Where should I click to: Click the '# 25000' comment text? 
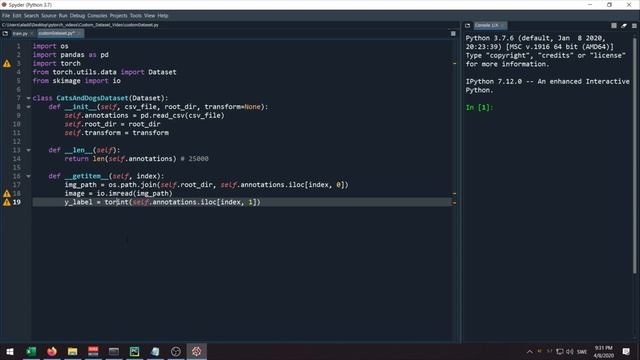tap(194, 159)
